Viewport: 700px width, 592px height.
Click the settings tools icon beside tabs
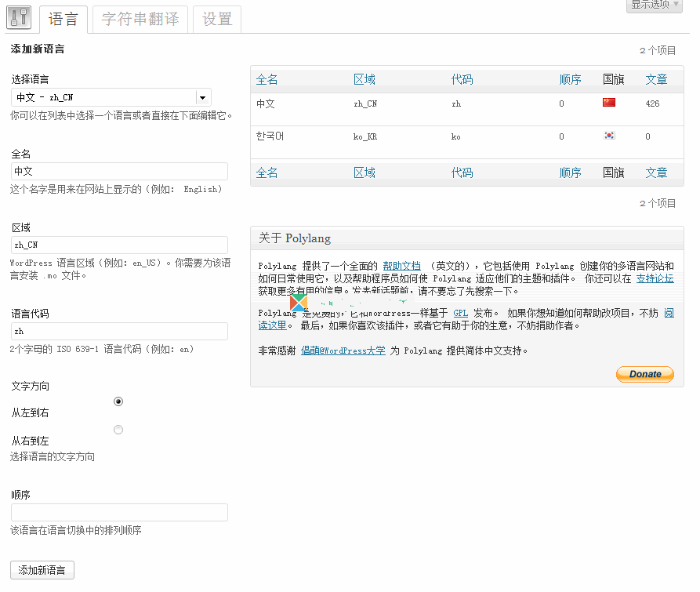tap(19, 17)
